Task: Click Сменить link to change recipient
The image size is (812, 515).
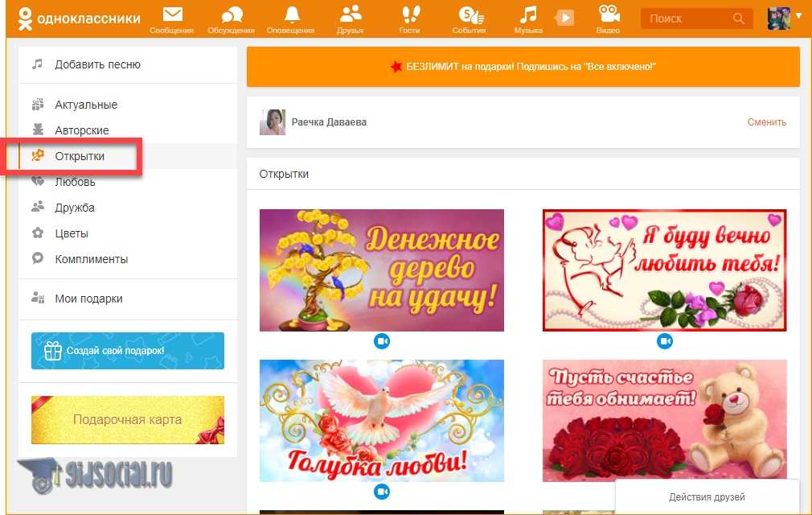Action: (766, 122)
